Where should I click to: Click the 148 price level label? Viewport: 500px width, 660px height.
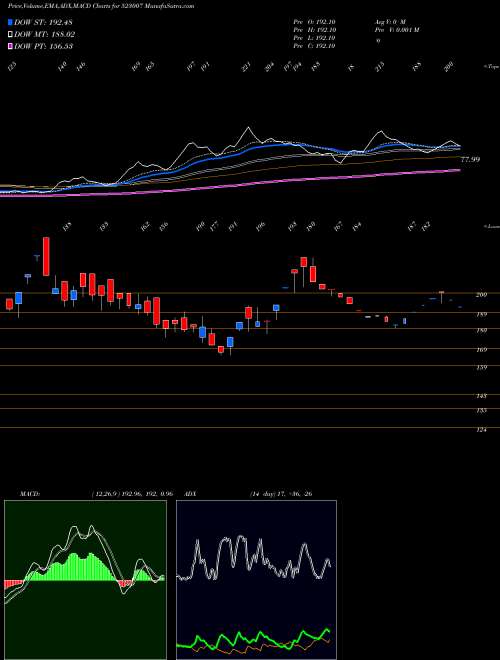tap(482, 396)
